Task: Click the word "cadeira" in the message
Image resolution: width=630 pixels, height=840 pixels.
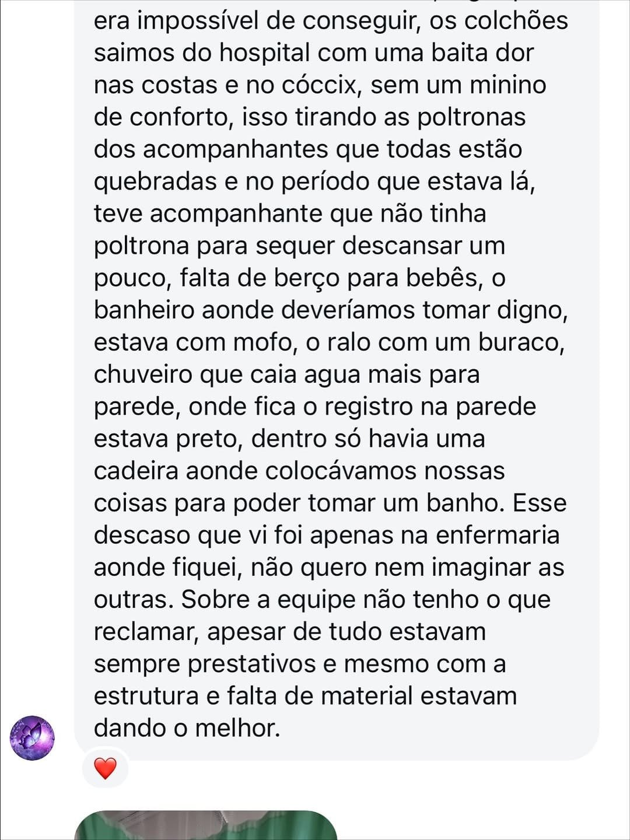Action: coord(136,471)
